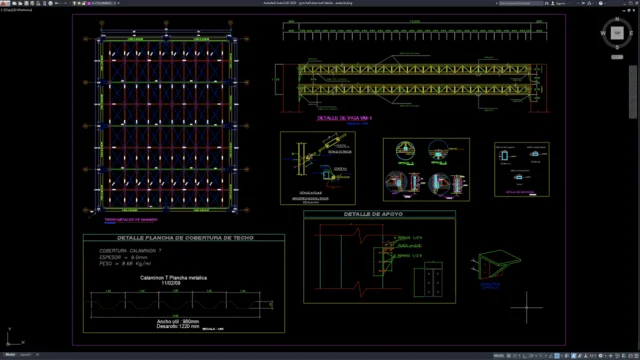The image size is (640, 360).
Task: Toggle drawing Grid display in status bar
Action: click(x=509, y=356)
